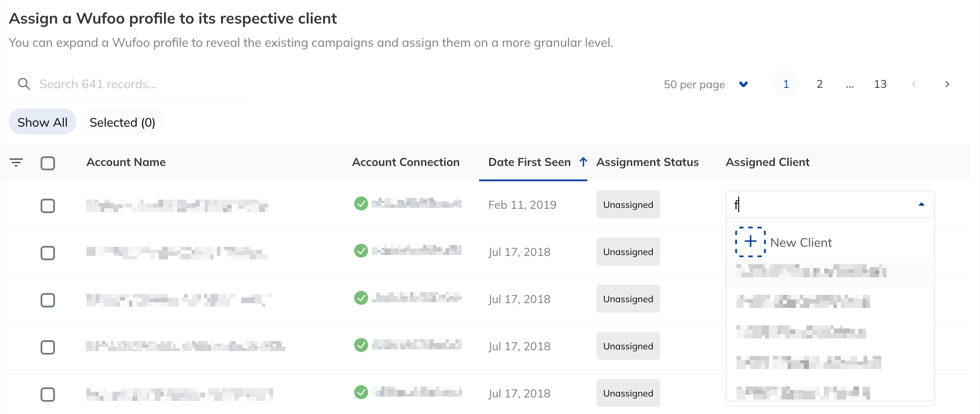Image resolution: width=980 pixels, height=414 pixels.
Task: Go to previous page arrow
Action: point(914,84)
